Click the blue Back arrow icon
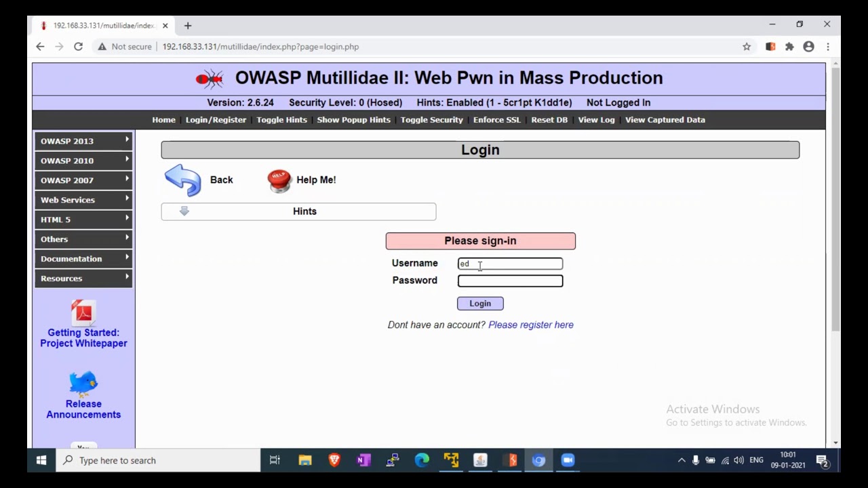This screenshot has width=868, height=488. click(x=182, y=180)
